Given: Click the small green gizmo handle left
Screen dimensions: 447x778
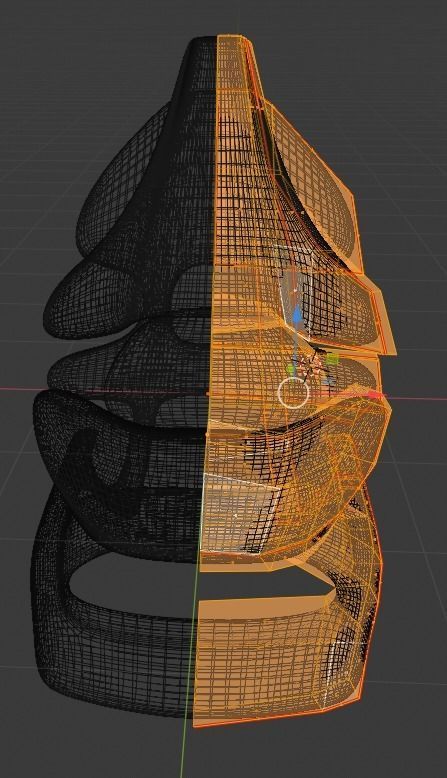Looking at the screenshot, I should point(291,369).
